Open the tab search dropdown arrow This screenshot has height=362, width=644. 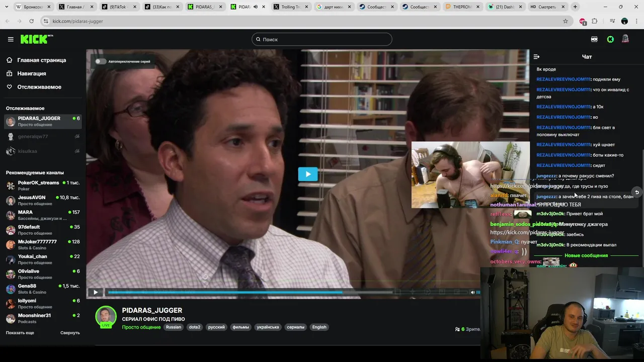click(6, 7)
